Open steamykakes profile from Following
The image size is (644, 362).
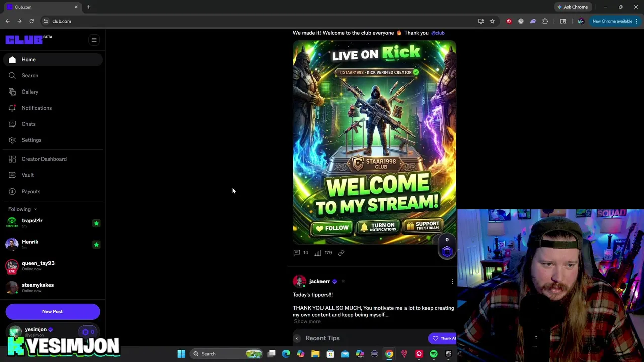pyautogui.click(x=37, y=285)
